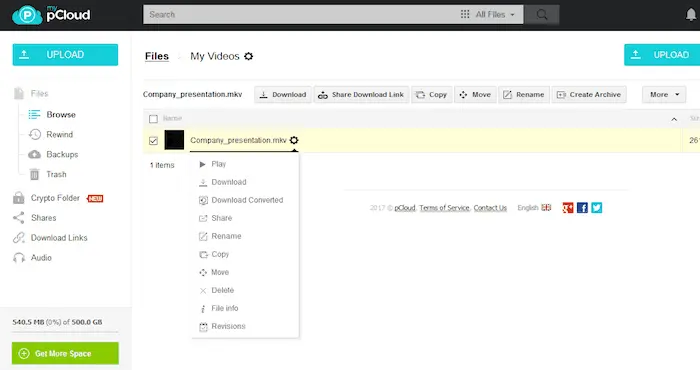Click the Google Plus icon in the footer

point(568,208)
